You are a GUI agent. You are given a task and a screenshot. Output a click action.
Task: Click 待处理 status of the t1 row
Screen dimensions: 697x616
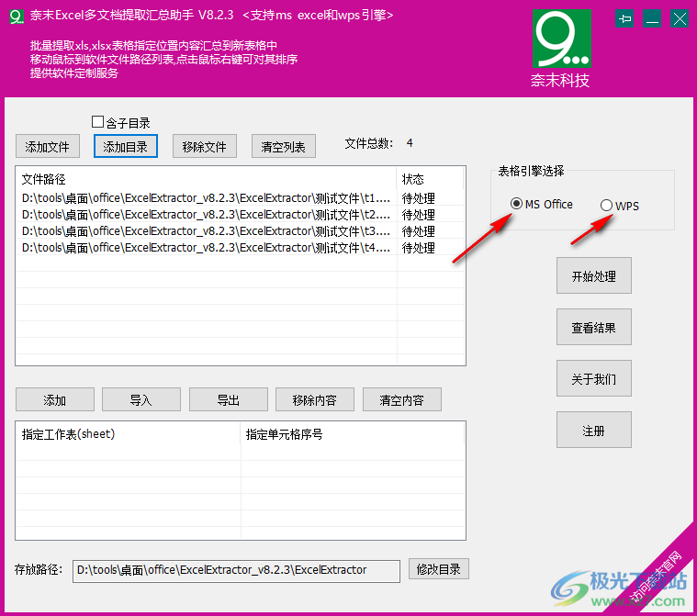(x=418, y=198)
